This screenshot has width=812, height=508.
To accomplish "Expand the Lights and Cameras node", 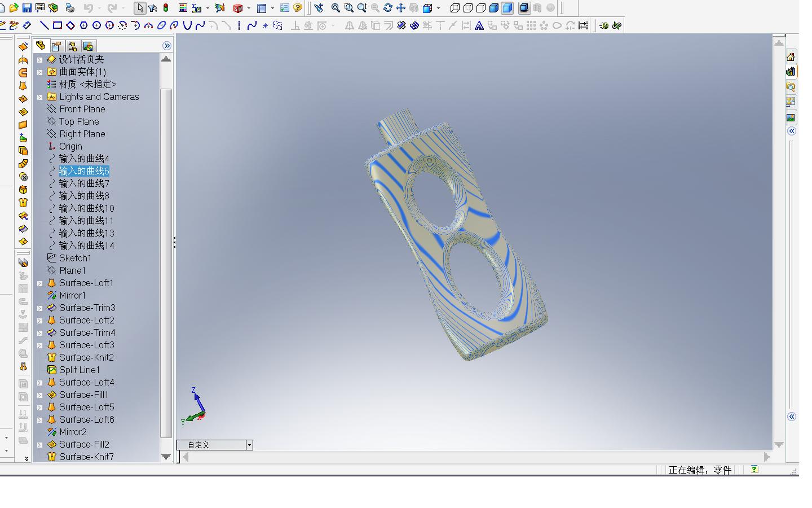I will [39, 97].
